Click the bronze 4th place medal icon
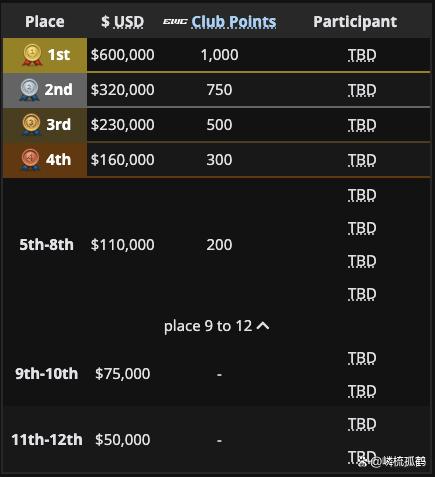 pos(30,160)
